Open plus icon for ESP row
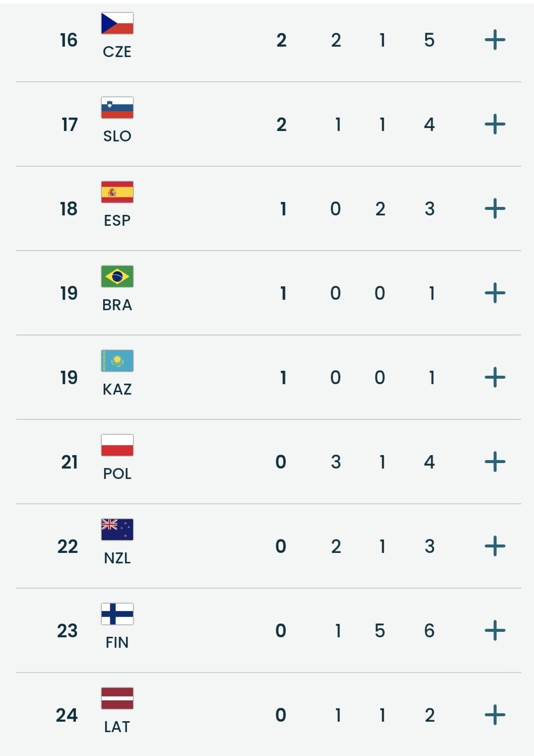This screenshot has height=756, width=534. point(495,208)
